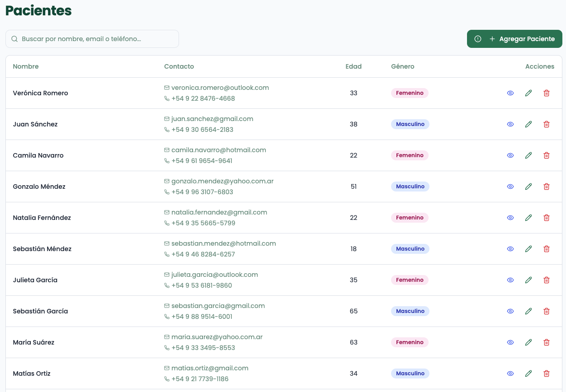Edit Verónica Romero's record pencil icon

click(x=528, y=93)
